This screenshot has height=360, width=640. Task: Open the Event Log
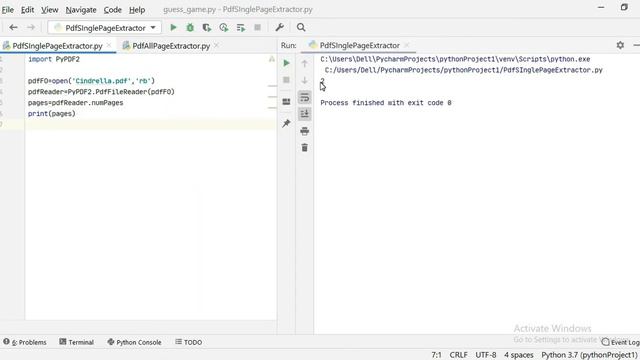pos(620,342)
